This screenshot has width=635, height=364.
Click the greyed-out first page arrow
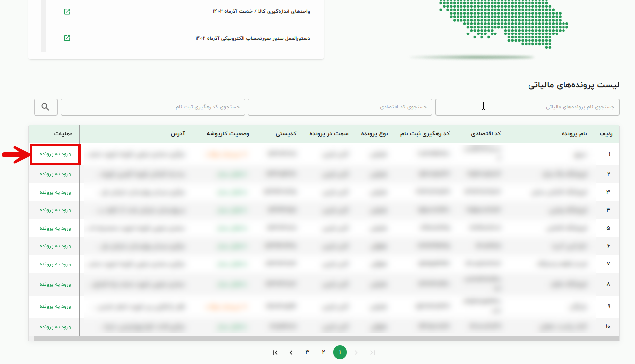coord(373,352)
